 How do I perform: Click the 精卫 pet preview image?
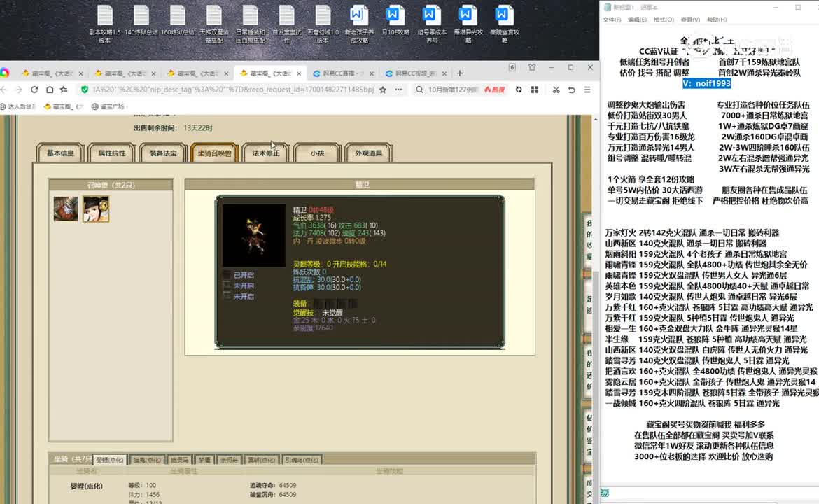(x=254, y=235)
